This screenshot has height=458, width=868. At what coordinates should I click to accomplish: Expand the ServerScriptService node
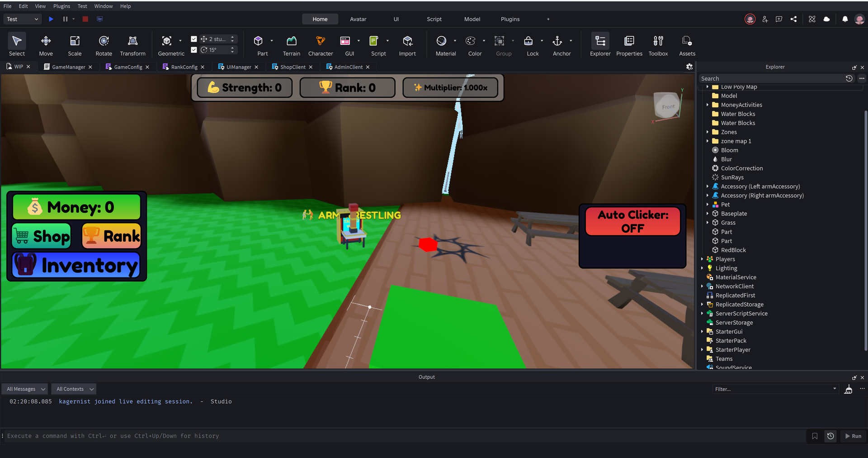click(x=702, y=314)
